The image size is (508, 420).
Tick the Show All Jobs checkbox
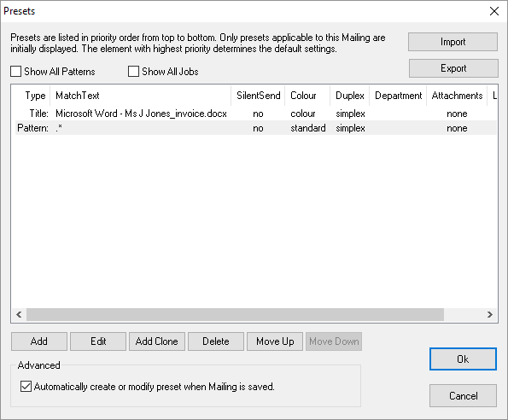[133, 71]
